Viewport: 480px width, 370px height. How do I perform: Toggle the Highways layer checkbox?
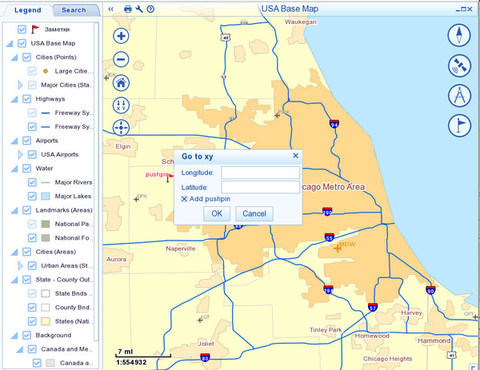click(27, 99)
